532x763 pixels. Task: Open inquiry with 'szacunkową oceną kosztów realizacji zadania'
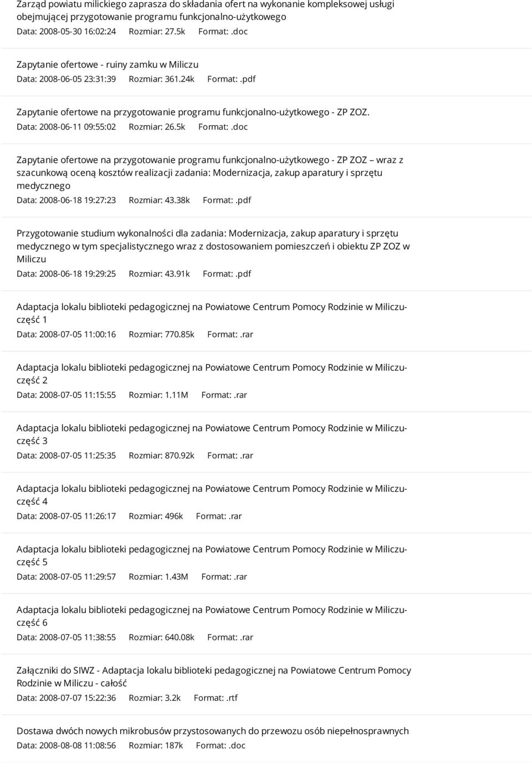click(210, 172)
